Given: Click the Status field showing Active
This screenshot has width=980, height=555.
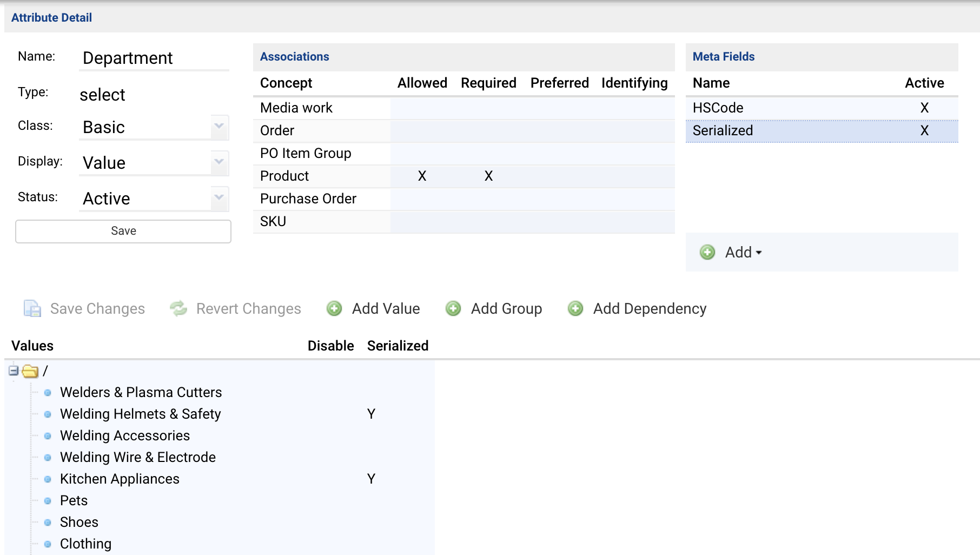Looking at the screenshot, I should pos(154,199).
